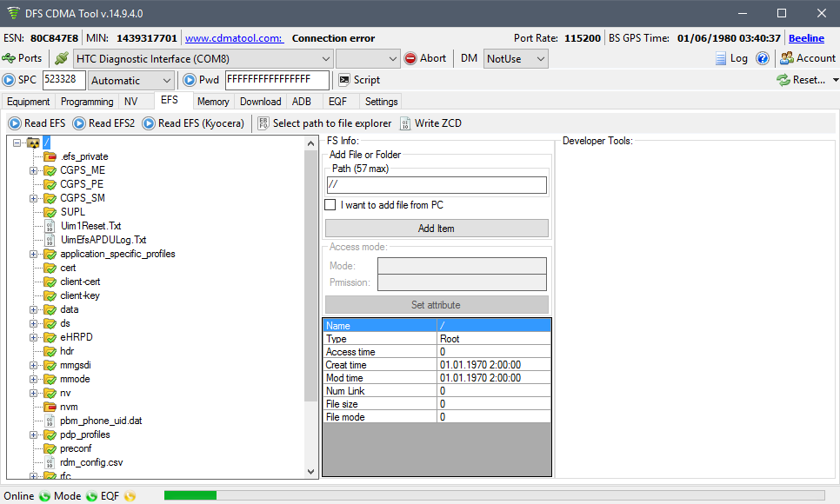840x504 pixels.
Task: Click the green connect plug icon
Action: click(x=62, y=58)
